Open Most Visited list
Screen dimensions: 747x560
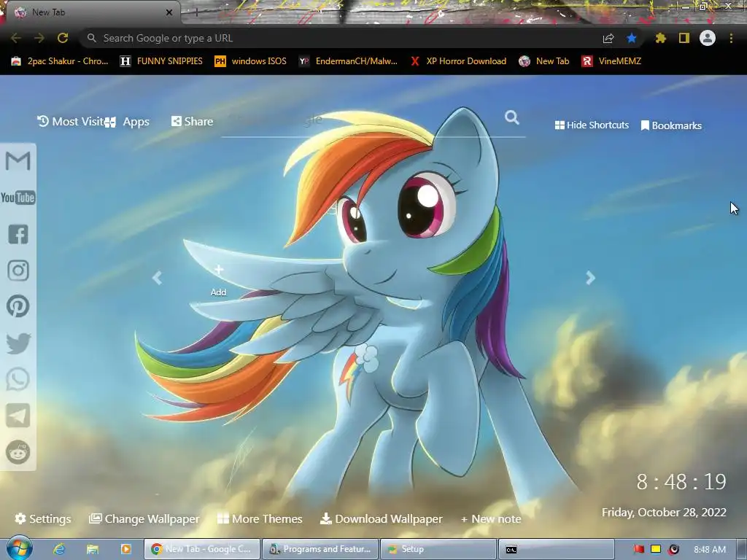[71, 122]
